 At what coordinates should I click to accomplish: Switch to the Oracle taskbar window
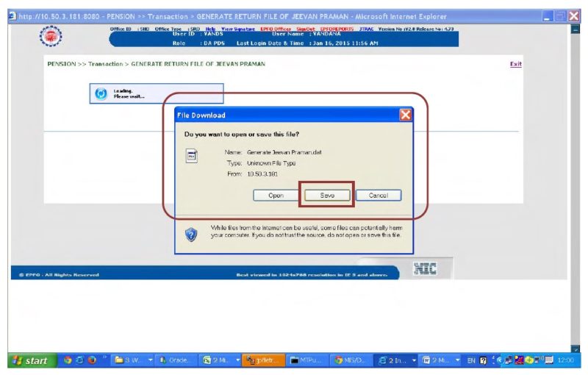tap(175, 360)
